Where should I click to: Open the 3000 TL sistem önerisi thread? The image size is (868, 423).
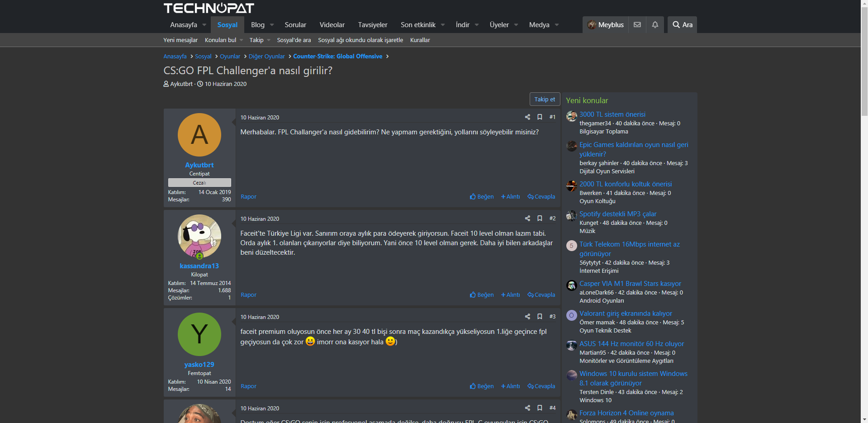click(612, 114)
